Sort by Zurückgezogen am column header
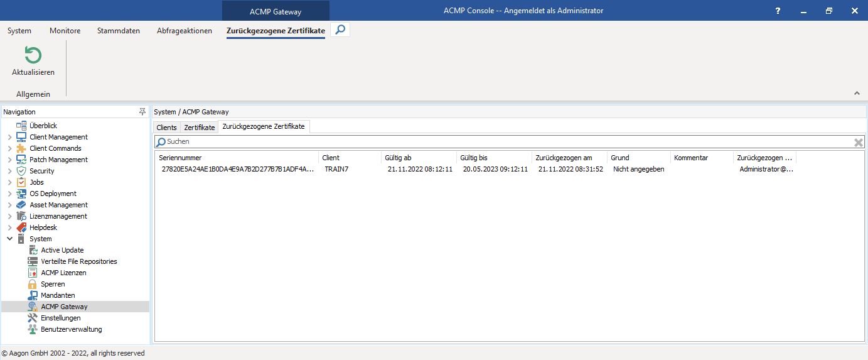868x360 pixels. [x=569, y=158]
